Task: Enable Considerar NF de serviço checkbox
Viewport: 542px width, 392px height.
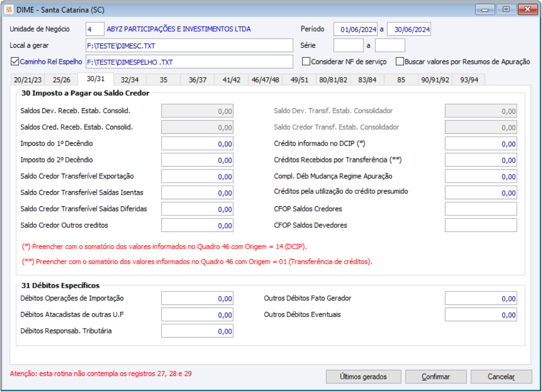Action: coord(306,61)
